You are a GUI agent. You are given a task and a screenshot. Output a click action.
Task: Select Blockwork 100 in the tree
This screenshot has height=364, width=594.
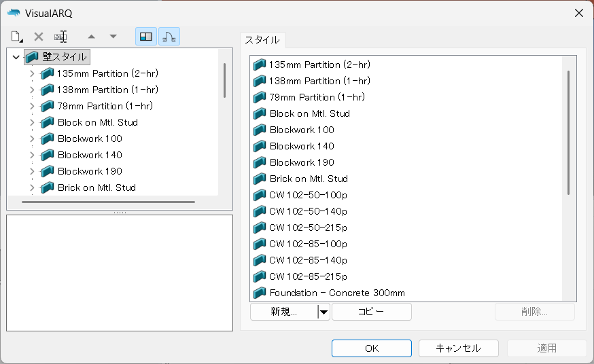(90, 139)
